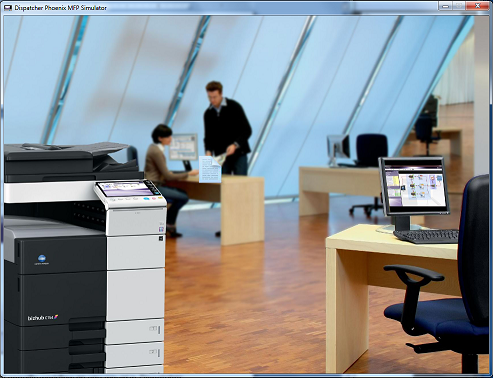Maximize the MFP Simulator window
The image size is (493, 378).
(x=460, y=6)
